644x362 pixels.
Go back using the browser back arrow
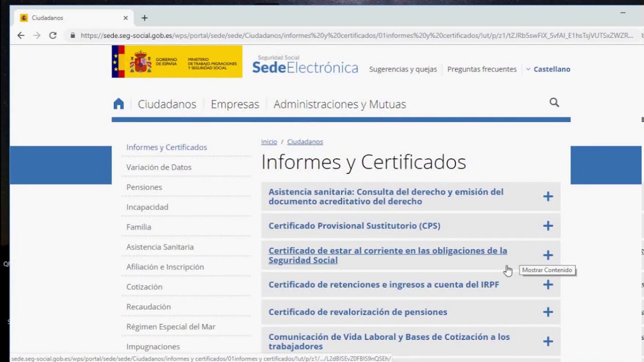(x=20, y=36)
